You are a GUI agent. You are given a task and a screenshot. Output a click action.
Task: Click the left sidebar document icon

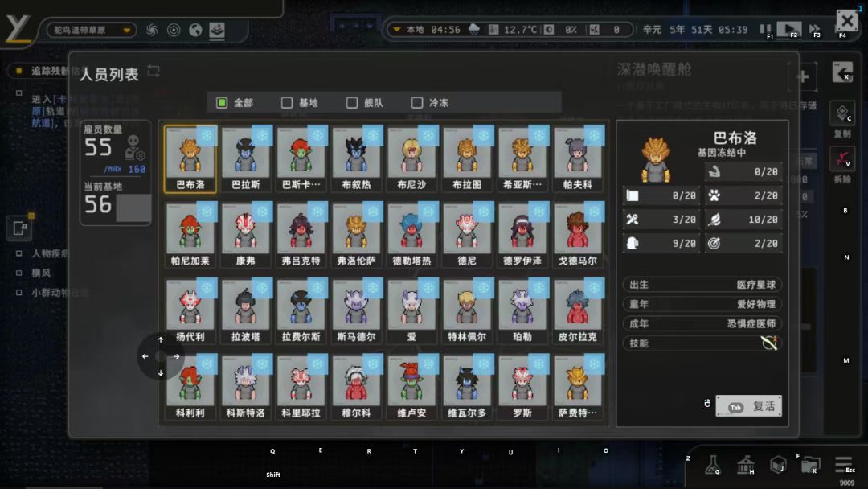18,228
